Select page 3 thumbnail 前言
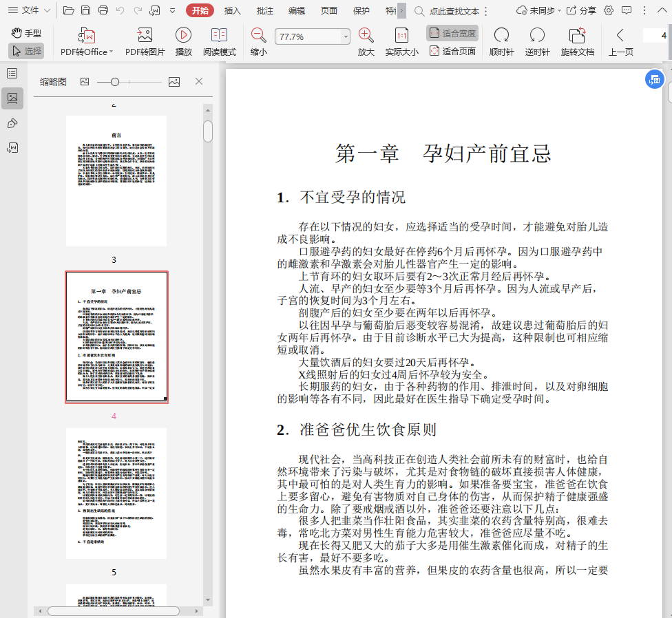The image size is (672, 618). pyautogui.click(x=116, y=181)
